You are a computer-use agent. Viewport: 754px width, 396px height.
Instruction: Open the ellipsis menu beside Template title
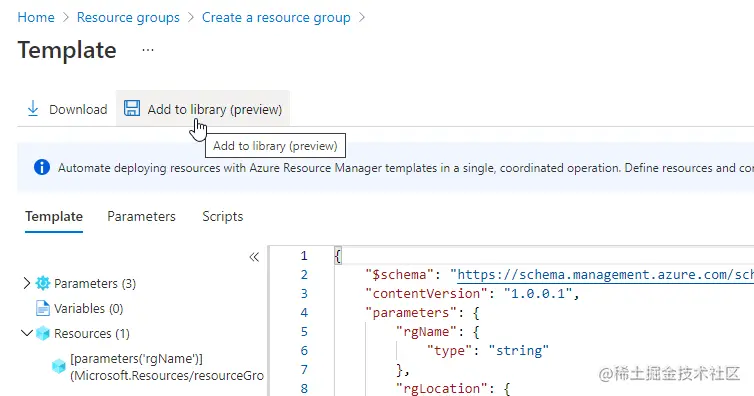coord(148,50)
